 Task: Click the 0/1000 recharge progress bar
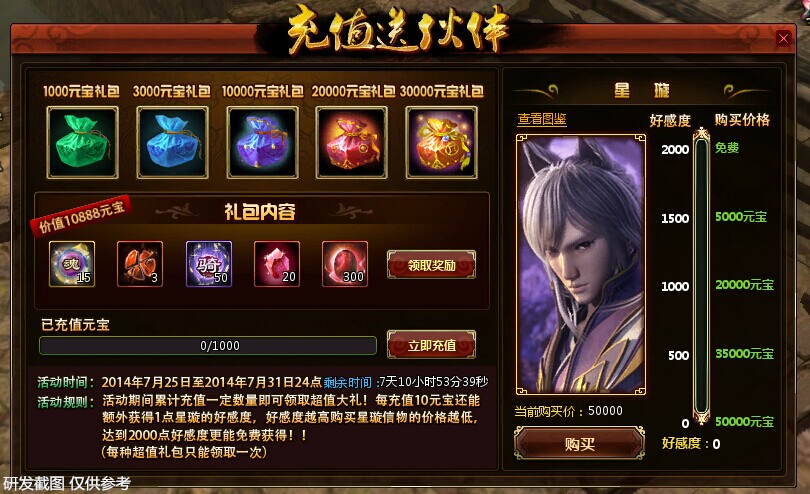(208, 346)
